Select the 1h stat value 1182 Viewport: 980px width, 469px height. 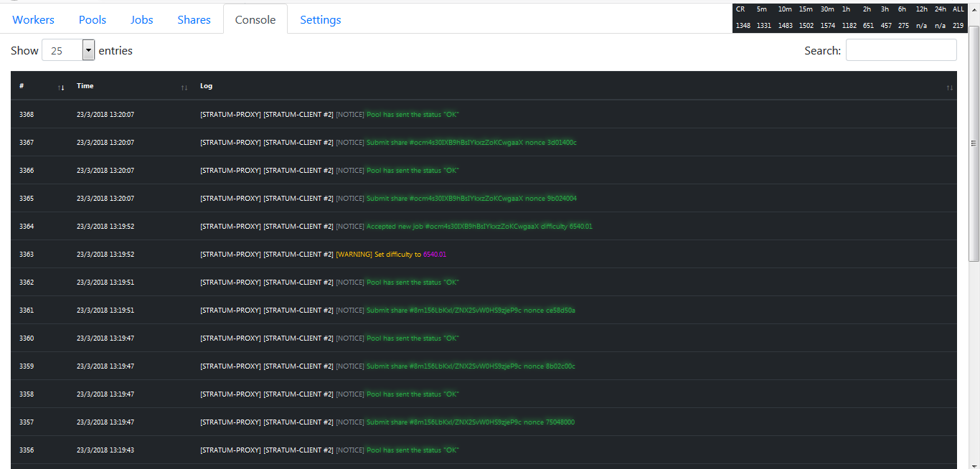(848, 25)
